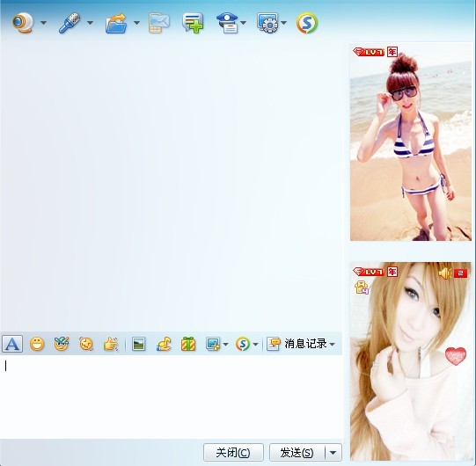Expand the 消息记录 dropdown arrow
The height and width of the screenshot is (466, 476).
(332, 345)
